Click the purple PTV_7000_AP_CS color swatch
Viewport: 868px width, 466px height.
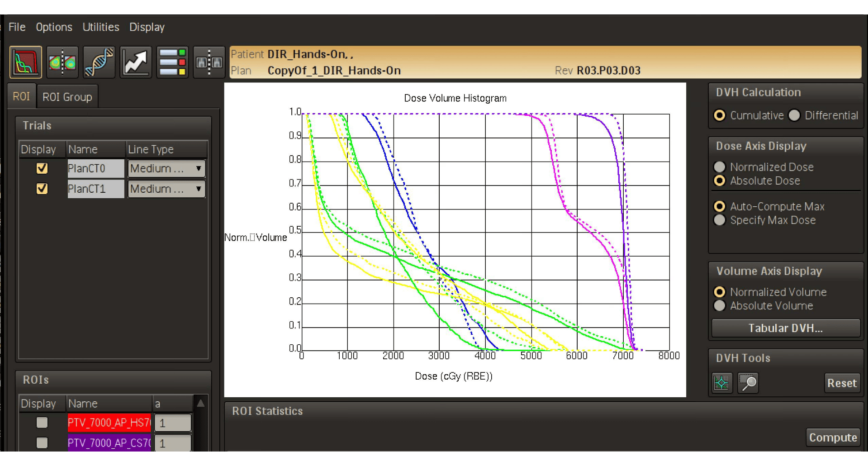[x=109, y=443]
